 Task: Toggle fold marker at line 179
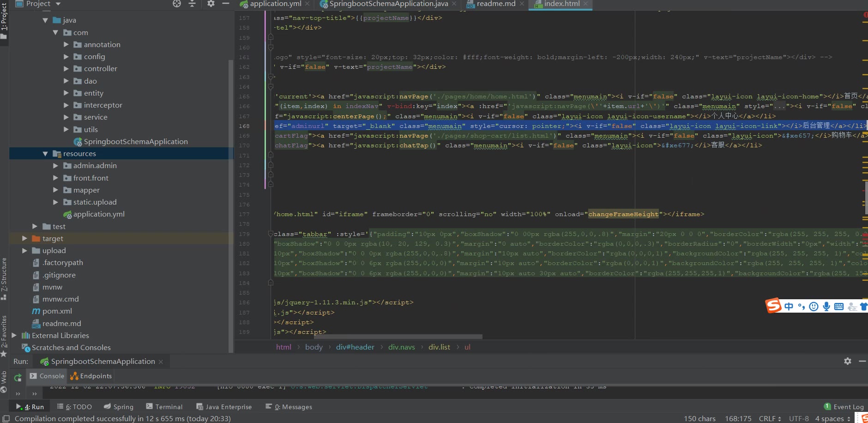point(271,234)
